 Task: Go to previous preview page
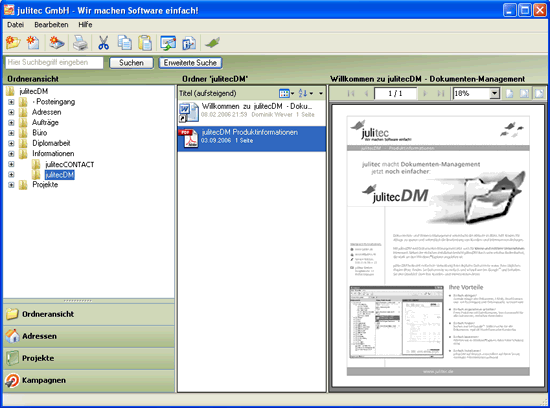pyautogui.click(x=366, y=93)
